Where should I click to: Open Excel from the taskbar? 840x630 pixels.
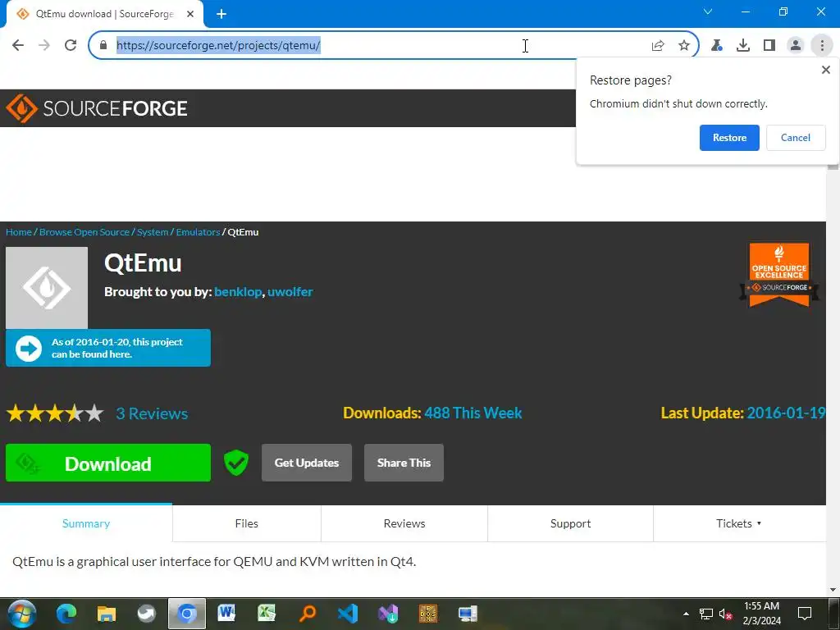(x=267, y=614)
